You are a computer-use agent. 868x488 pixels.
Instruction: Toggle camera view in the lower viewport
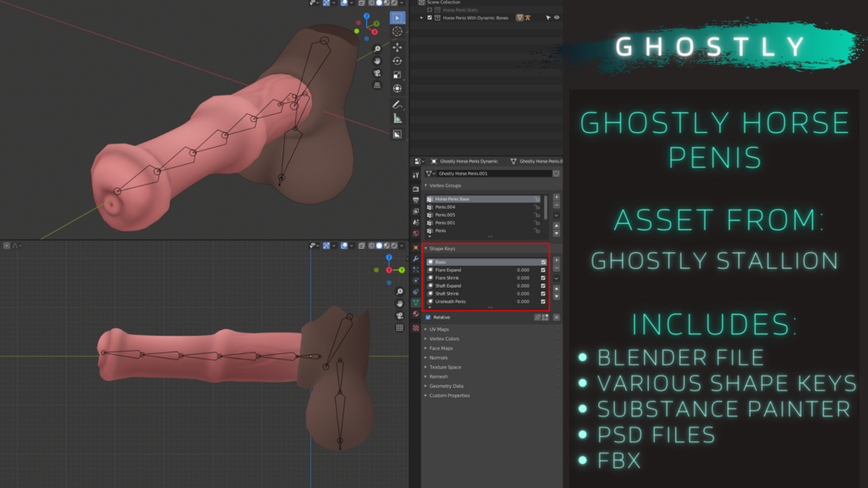click(400, 316)
